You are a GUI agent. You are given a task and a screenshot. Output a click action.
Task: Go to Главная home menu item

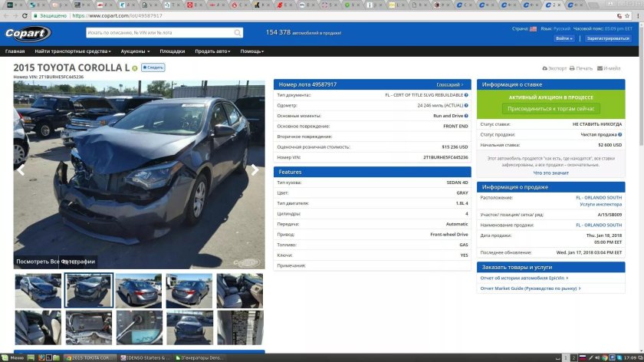click(15, 51)
